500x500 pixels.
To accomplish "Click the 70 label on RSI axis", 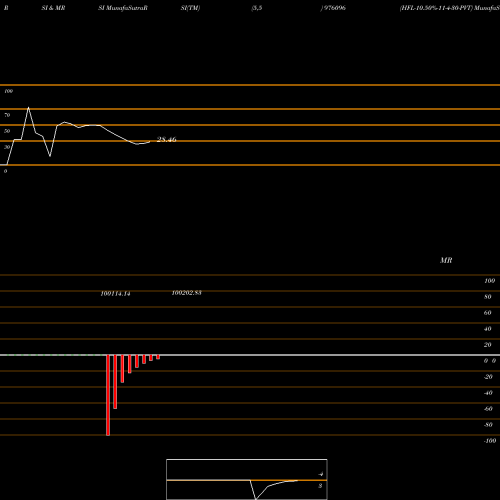I will (x=7, y=115).
